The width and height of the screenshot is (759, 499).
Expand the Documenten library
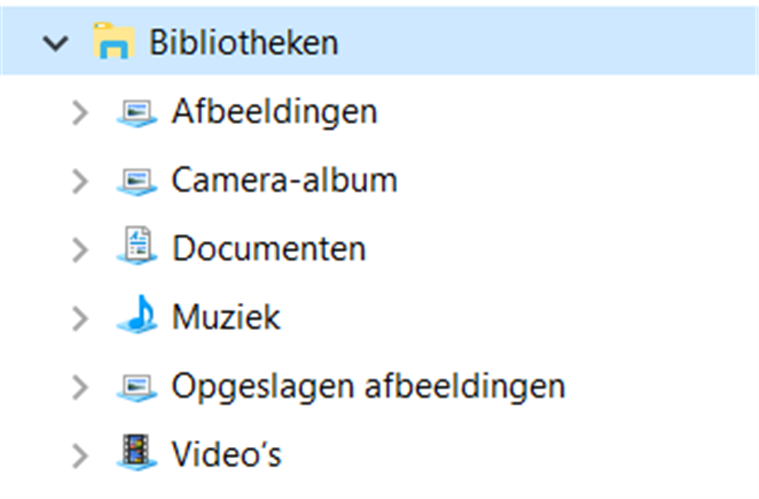tap(80, 250)
